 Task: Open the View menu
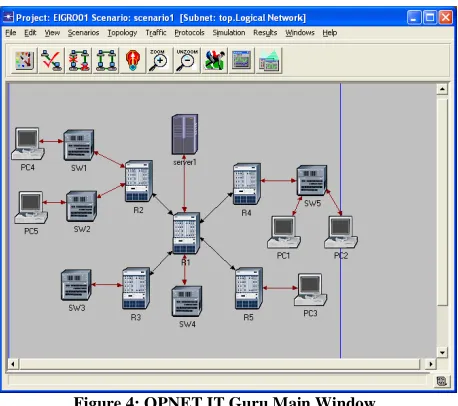point(52,33)
